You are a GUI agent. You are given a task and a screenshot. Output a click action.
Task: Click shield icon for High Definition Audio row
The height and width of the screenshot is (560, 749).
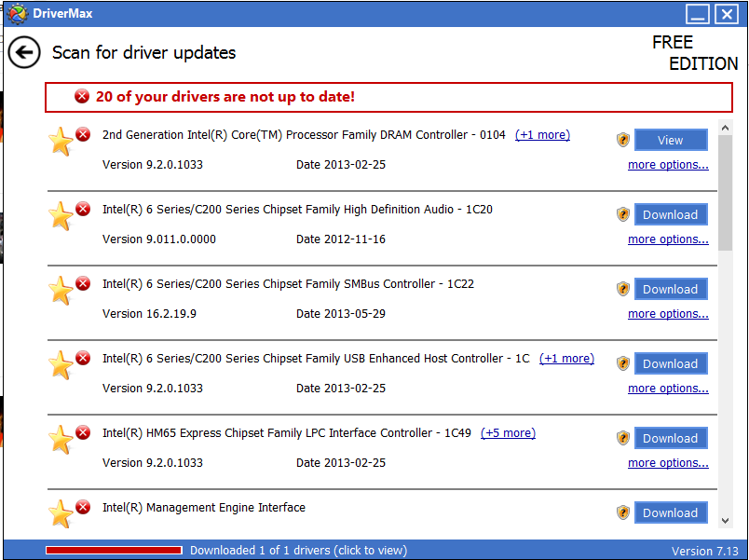[x=623, y=214]
